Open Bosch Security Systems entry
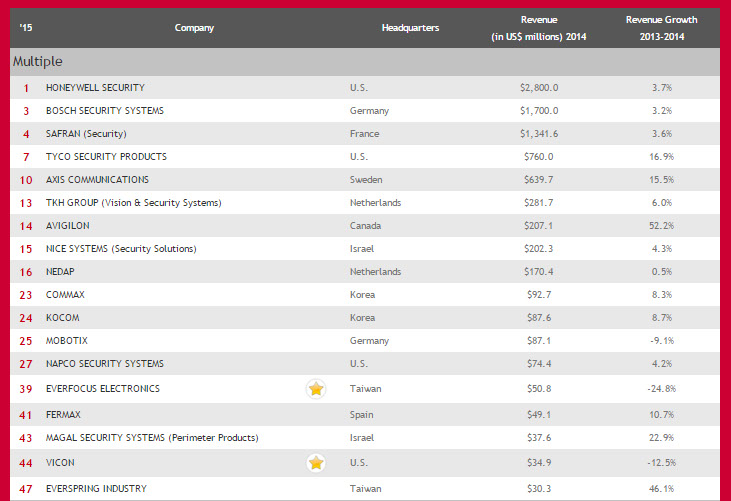731x501 pixels. [x=105, y=111]
